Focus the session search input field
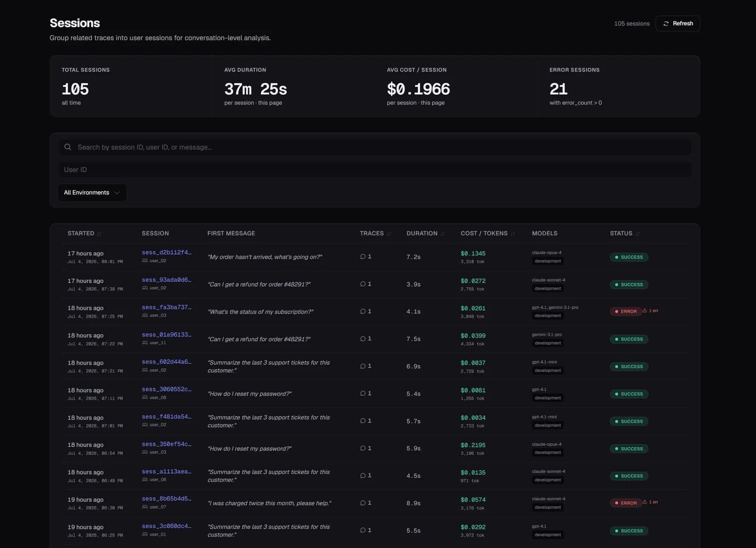Viewport: 756px width, 548px height. coord(375,147)
